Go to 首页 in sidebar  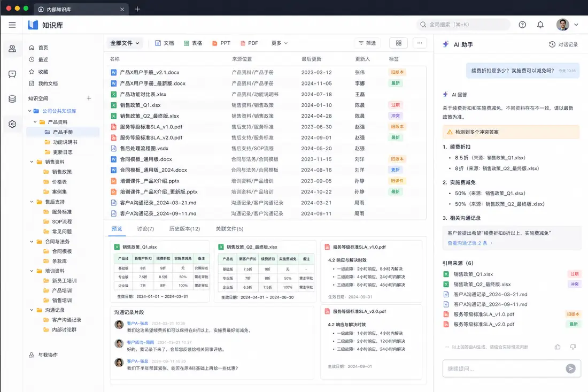pos(39,48)
